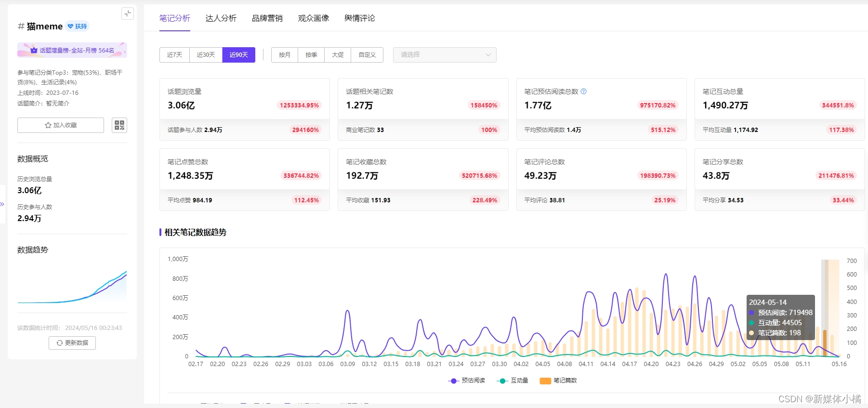Expand the left sidebar double-arrow

point(2,204)
